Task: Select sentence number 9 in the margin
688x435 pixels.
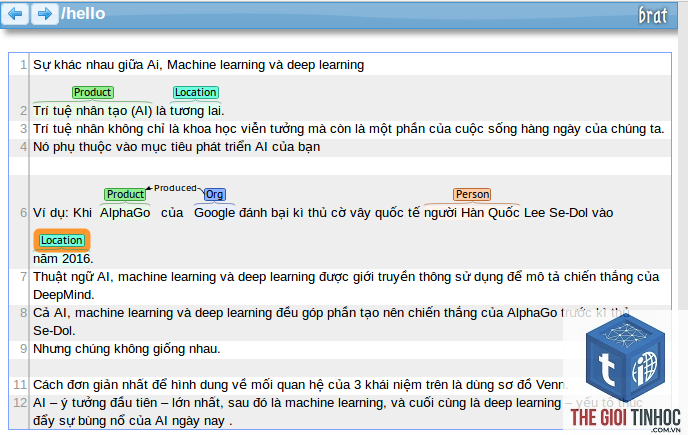Action: [23, 349]
